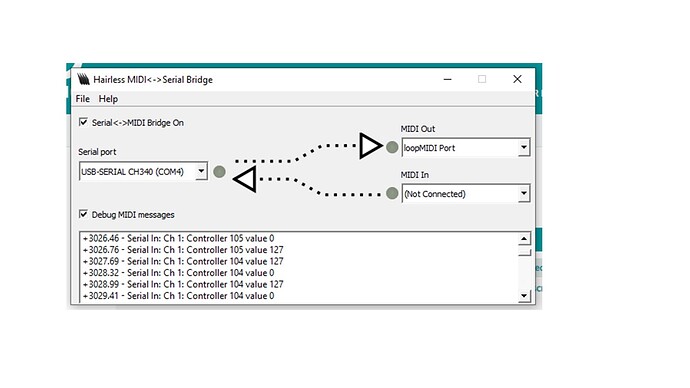Click the left-pointing serial input arrow
690x388 pixels.
click(245, 179)
